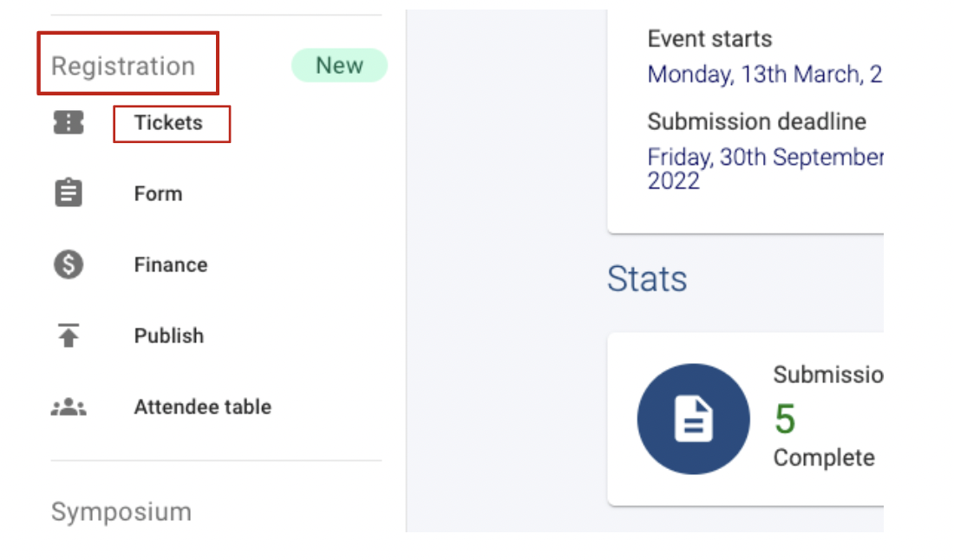The width and height of the screenshot is (954, 560).
Task: Go to the Publish page
Action: tap(168, 335)
